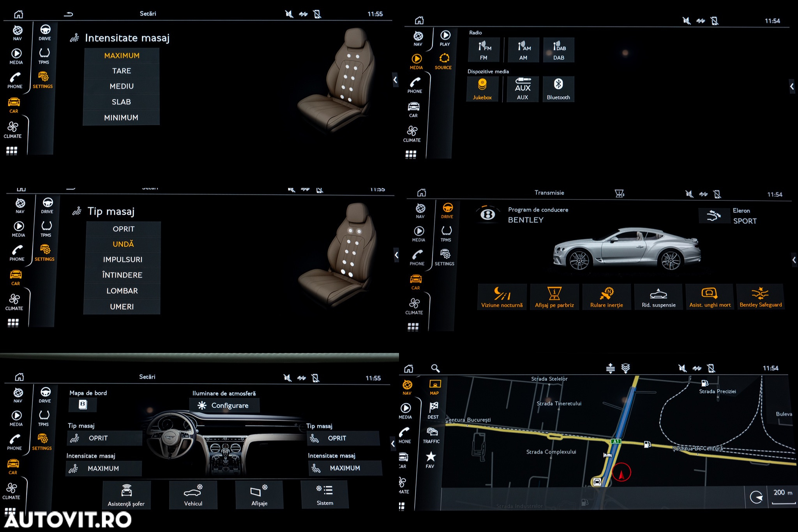The width and height of the screenshot is (798, 532).
Task: Open Rid. suspensie lift setting
Action: (659, 297)
